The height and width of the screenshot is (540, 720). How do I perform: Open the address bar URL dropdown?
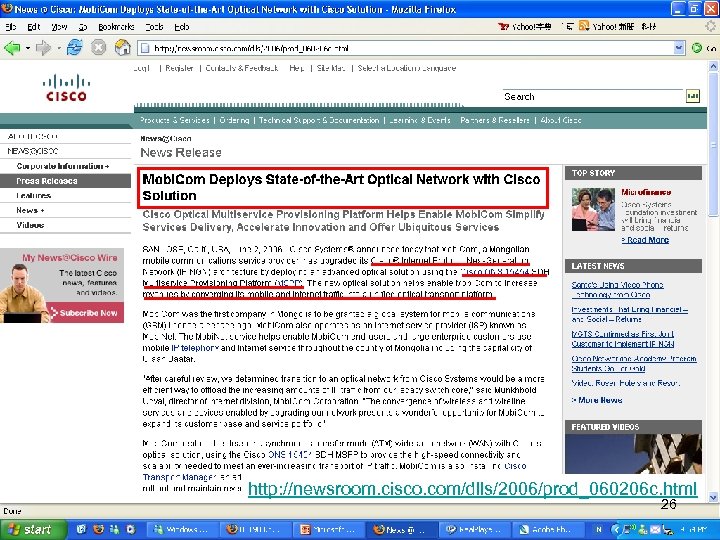click(x=679, y=48)
